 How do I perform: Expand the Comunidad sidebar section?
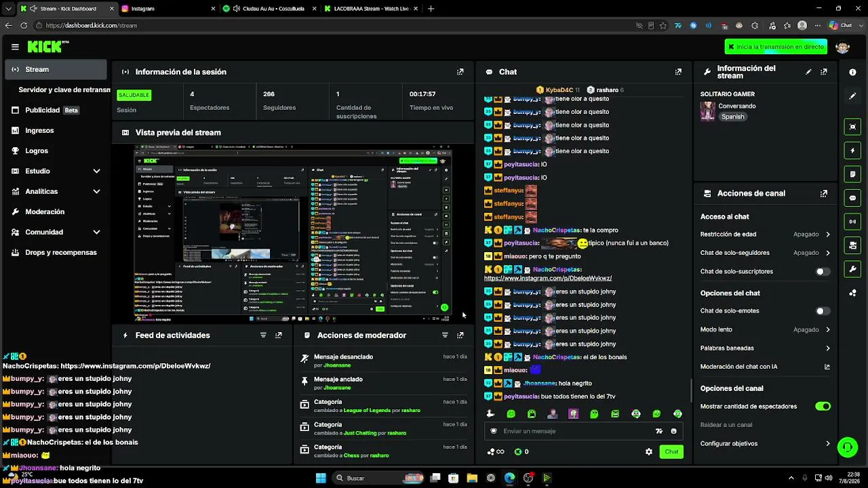(x=96, y=232)
